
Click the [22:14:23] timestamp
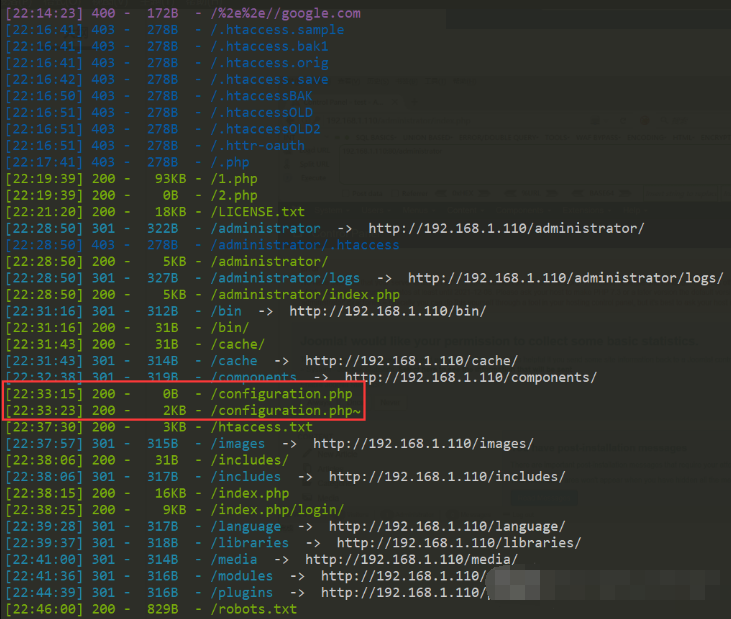point(44,13)
